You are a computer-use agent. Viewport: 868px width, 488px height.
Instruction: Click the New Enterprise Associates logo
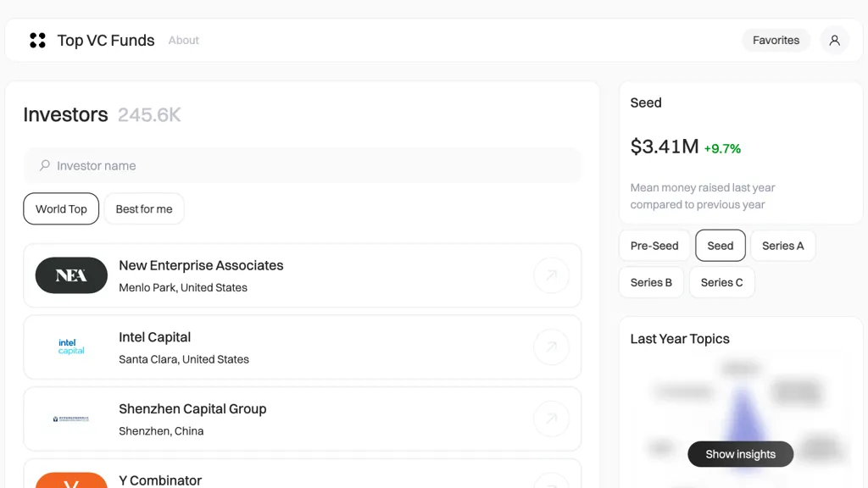coord(71,275)
